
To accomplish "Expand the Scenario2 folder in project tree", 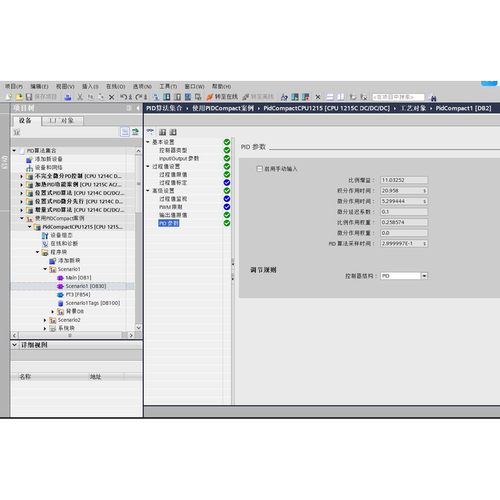I will coord(45,320).
